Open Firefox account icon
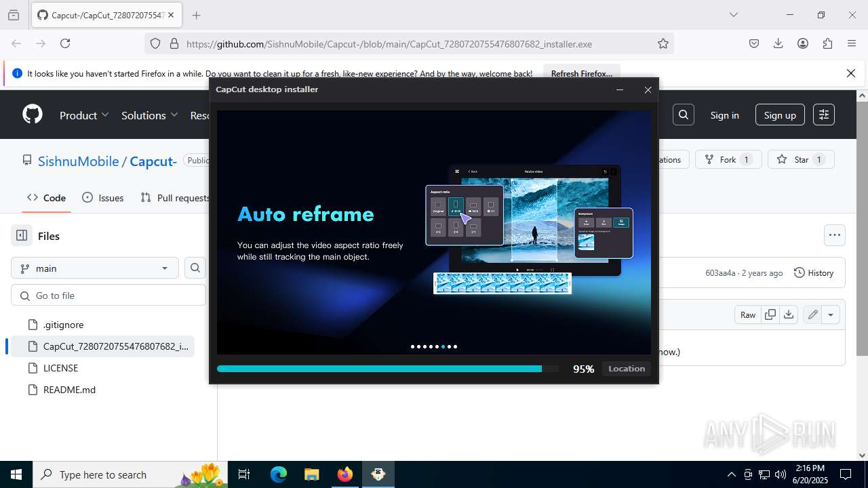This screenshot has height=488, width=868. click(x=803, y=43)
